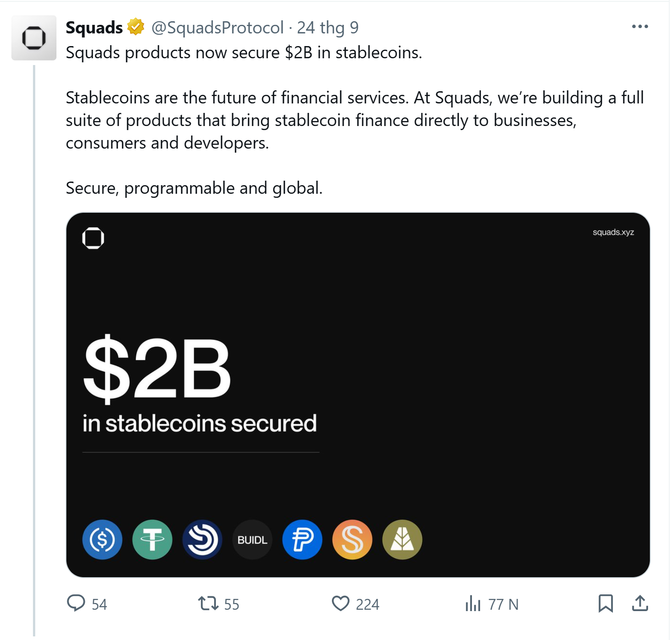Click the blue USDC coin logo
The height and width of the screenshot is (640, 672).
point(102,539)
